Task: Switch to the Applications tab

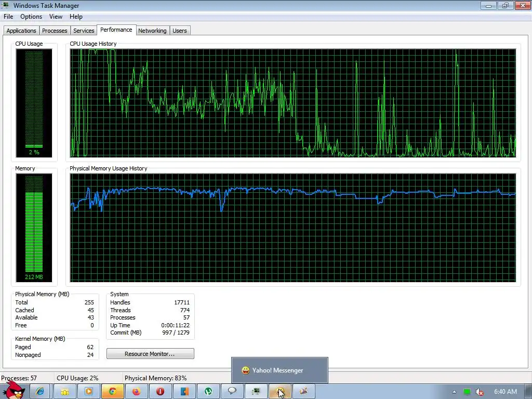Action: tap(21, 31)
